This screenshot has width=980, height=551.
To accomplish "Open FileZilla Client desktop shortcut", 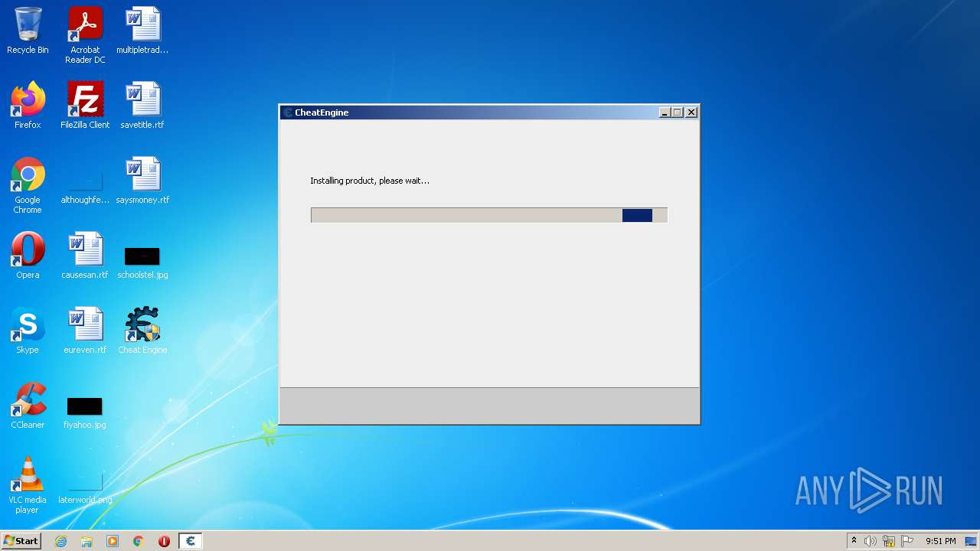I will [x=85, y=106].
